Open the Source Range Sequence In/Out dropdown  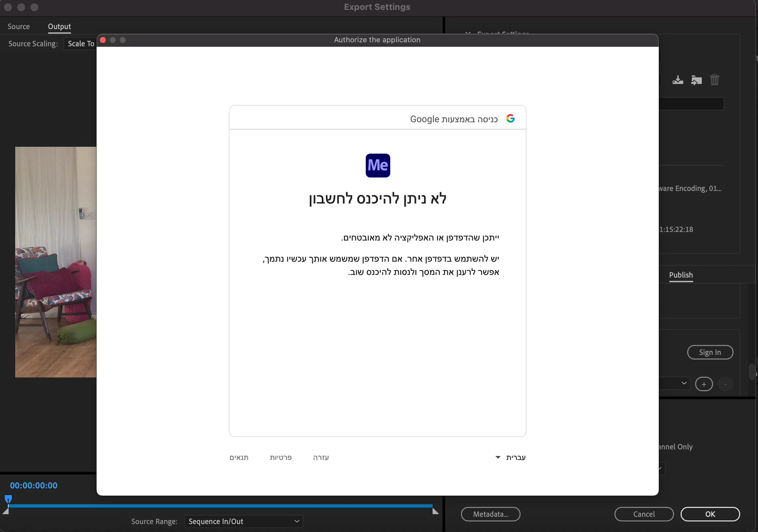point(243,521)
